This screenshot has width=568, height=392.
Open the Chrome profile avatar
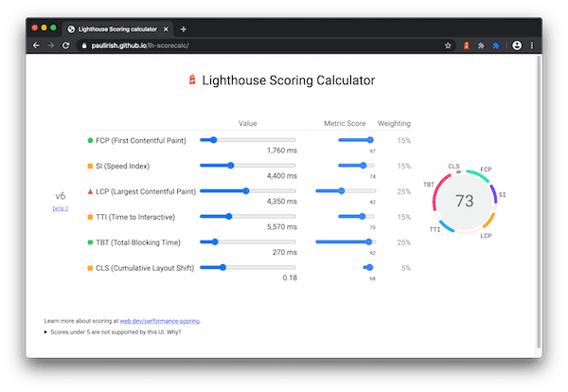(517, 45)
